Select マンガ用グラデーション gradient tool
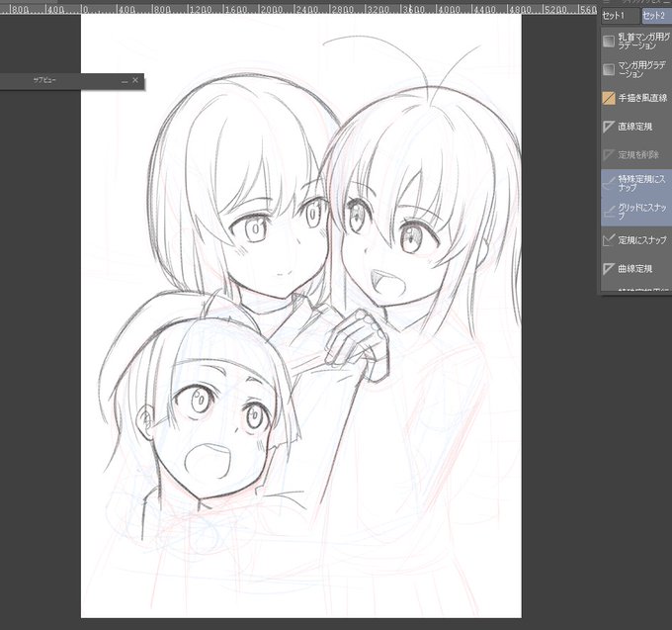672x630 pixels. [x=636, y=69]
